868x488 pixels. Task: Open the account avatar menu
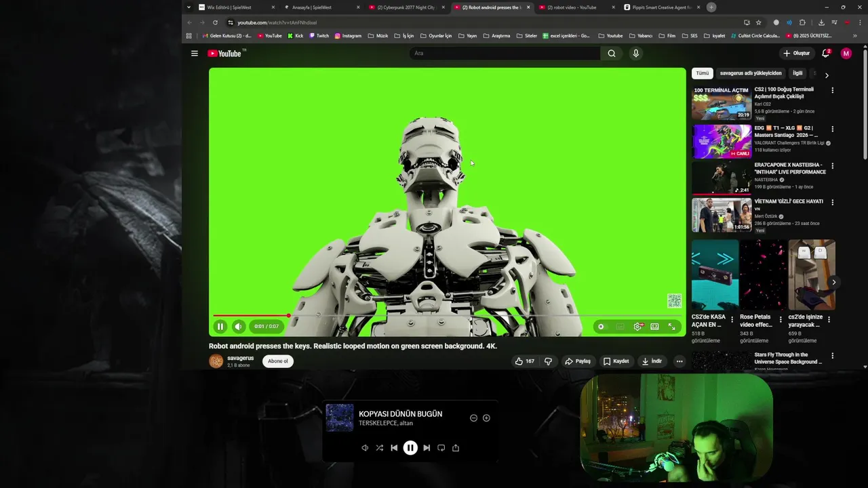click(x=846, y=54)
